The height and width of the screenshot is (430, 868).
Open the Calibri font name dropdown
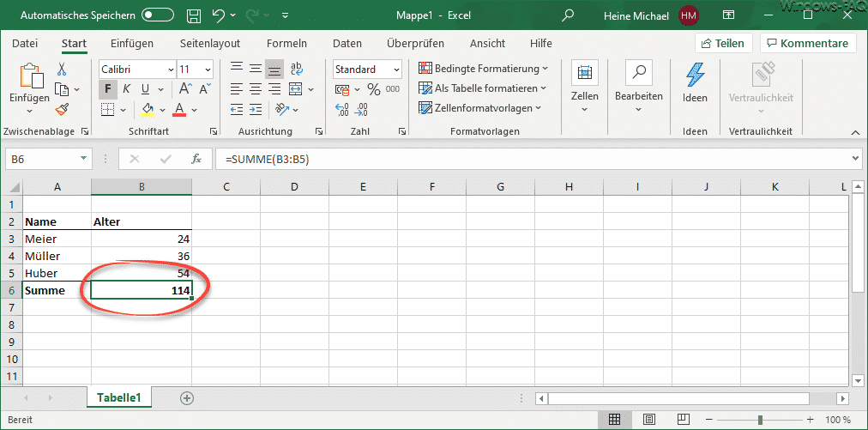coord(171,70)
